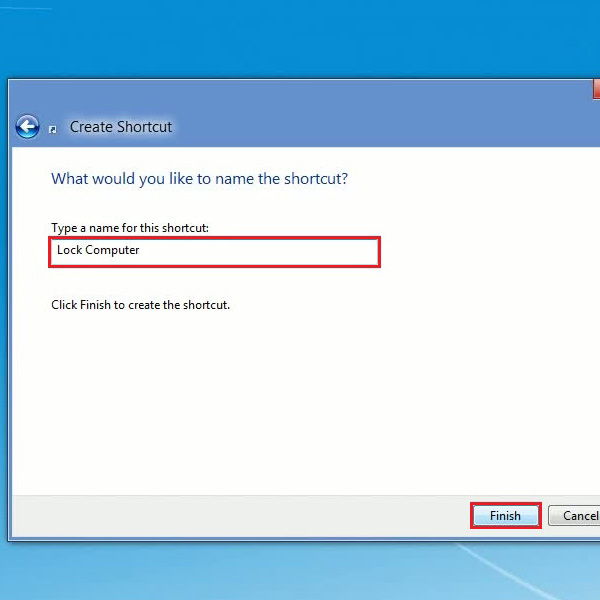Click the heading "What would you like to name the shortcut?"

pos(199,179)
